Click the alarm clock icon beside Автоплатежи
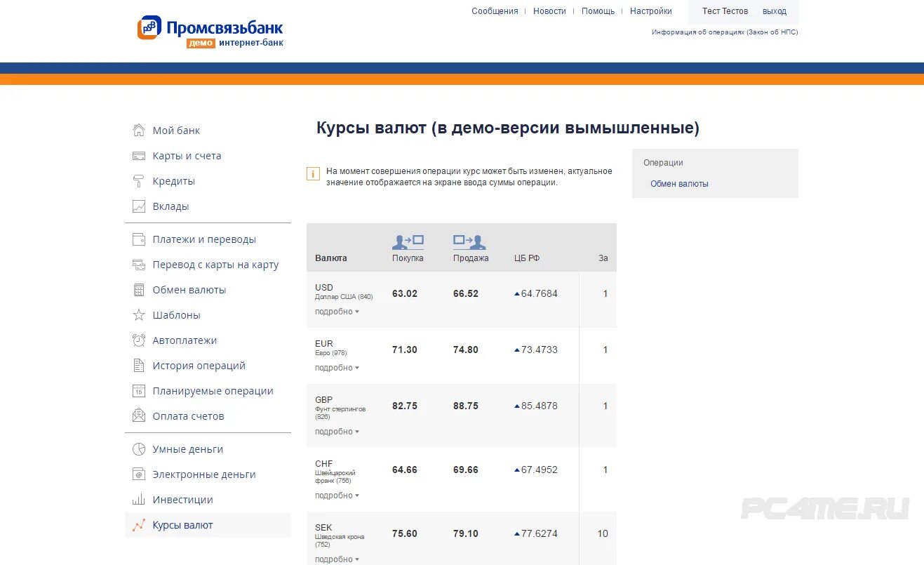924x565 pixels. coord(139,340)
